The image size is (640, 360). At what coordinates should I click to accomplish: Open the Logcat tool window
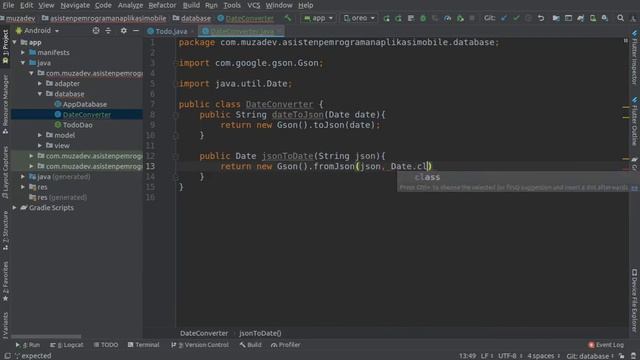(x=67, y=345)
